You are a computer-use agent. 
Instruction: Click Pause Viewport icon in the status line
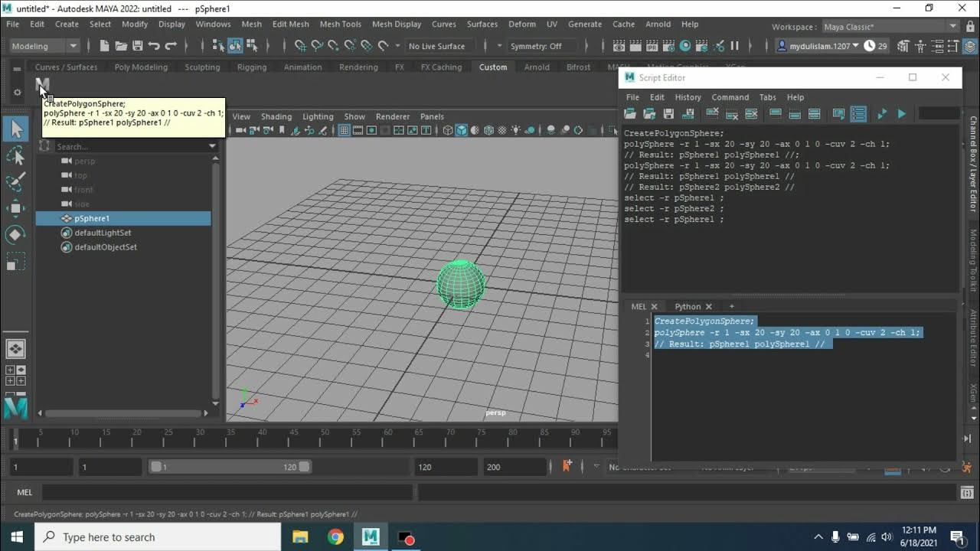click(735, 46)
